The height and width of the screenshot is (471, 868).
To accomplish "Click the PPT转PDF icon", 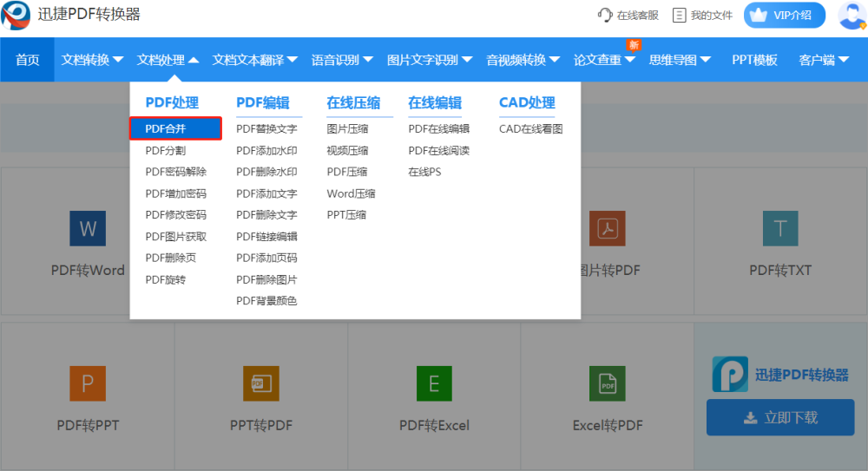I will coord(260,383).
